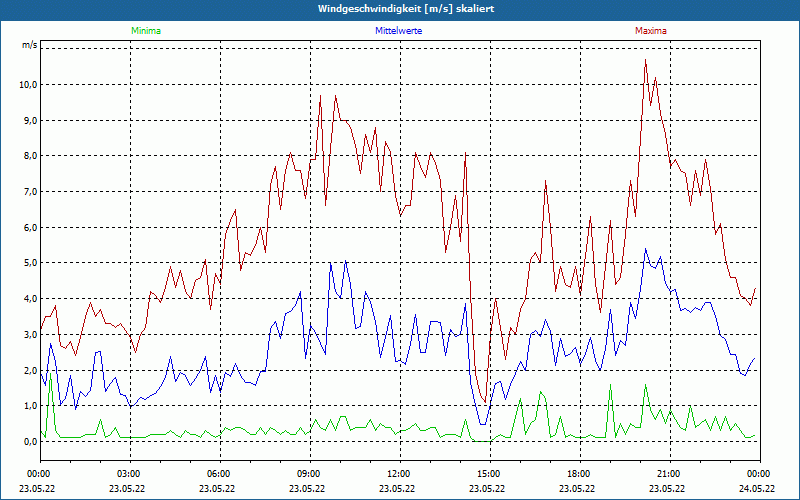The height and width of the screenshot is (500, 800).
Task: Click the chart title 'Windgeschwindigkeit [m/s] skaliert'
Action: tap(406, 9)
